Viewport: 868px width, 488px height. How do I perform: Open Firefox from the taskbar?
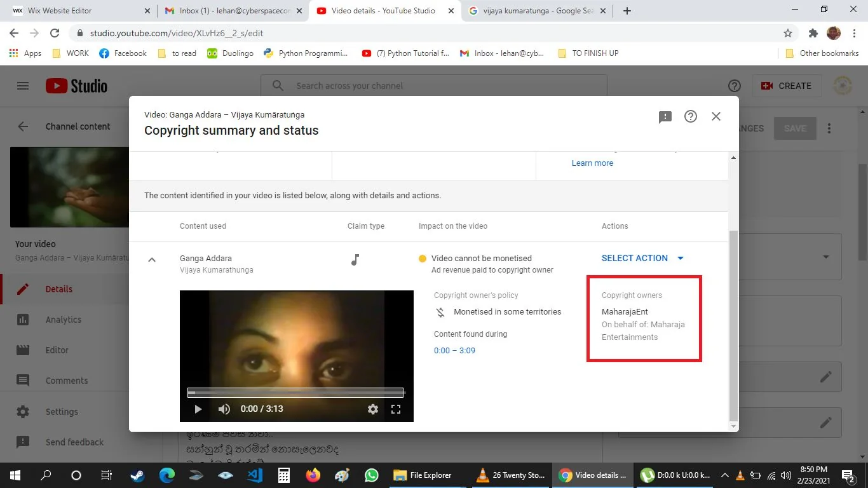[x=313, y=475]
